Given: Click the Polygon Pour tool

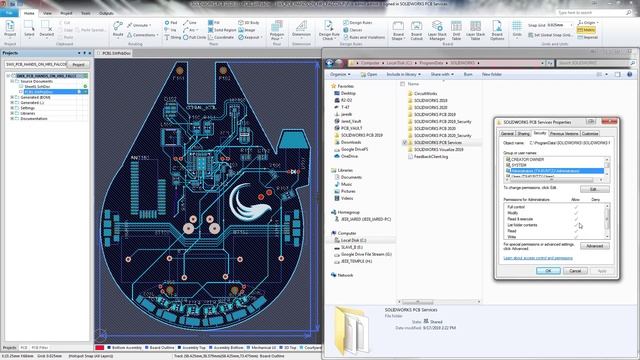Looking at the screenshot, I should tap(277, 30).
